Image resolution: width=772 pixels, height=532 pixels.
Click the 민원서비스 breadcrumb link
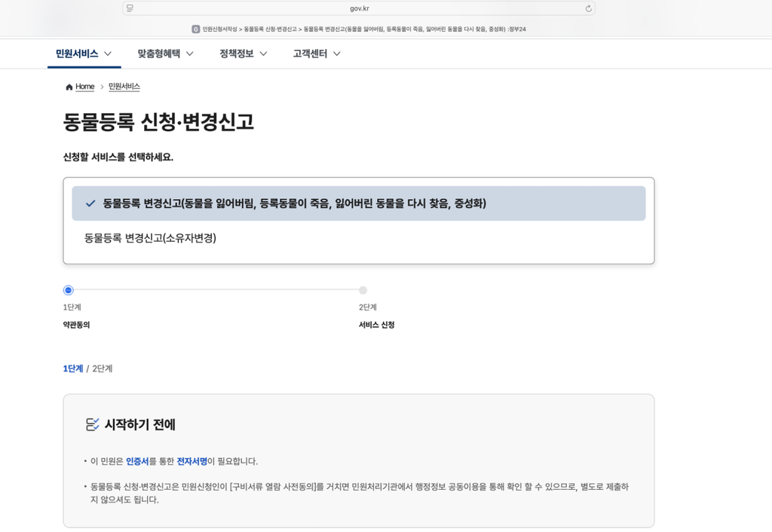[124, 87]
